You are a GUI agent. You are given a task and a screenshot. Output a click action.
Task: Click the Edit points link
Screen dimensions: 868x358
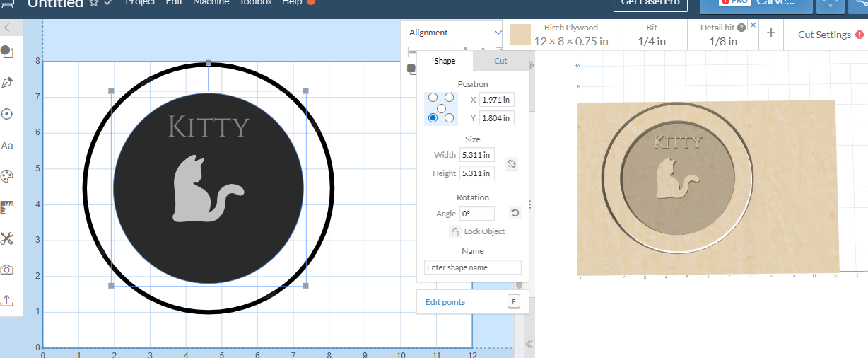point(445,302)
